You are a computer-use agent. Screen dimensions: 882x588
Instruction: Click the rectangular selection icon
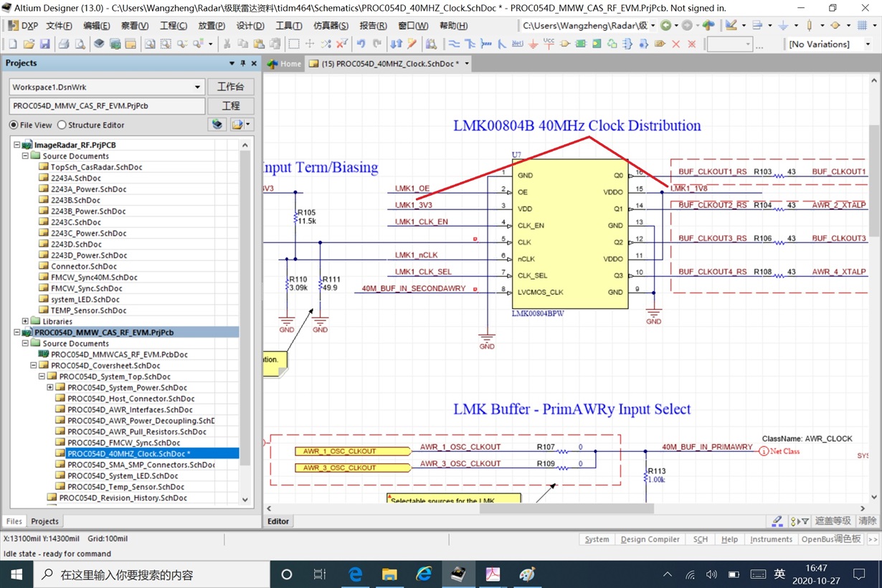pyautogui.click(x=294, y=44)
